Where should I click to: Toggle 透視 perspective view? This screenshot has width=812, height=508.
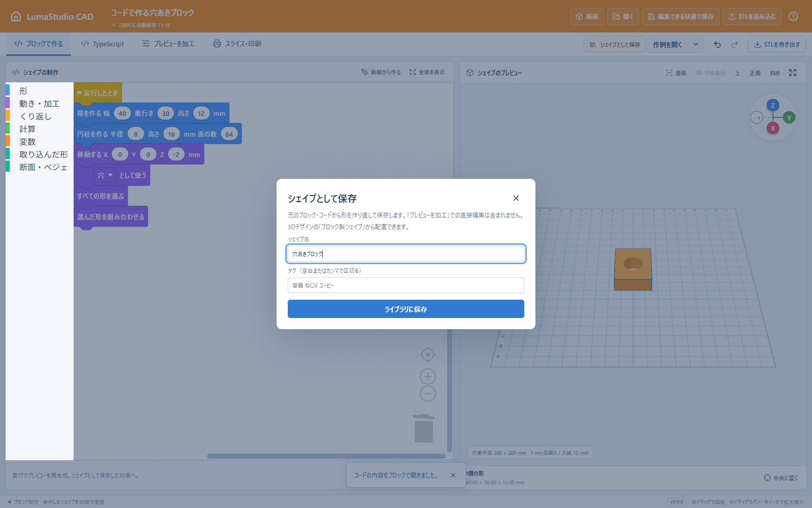(x=676, y=73)
